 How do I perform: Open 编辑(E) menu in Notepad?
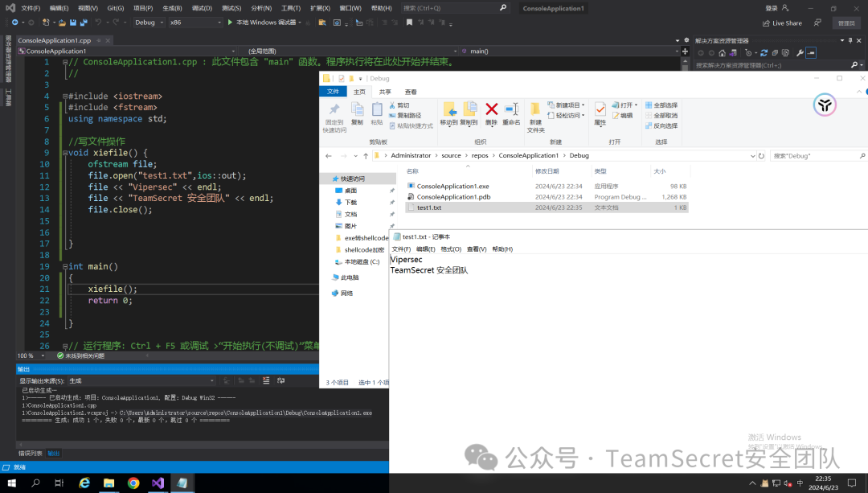coord(425,249)
